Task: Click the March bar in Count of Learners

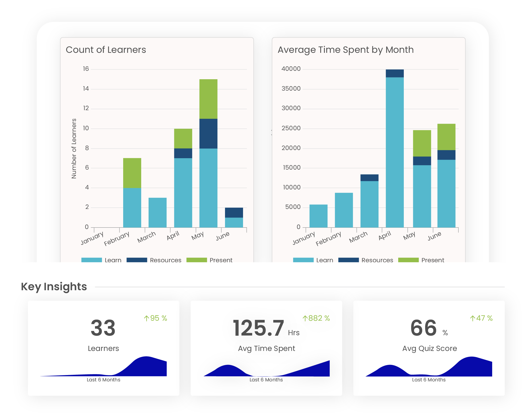Action: point(157,213)
